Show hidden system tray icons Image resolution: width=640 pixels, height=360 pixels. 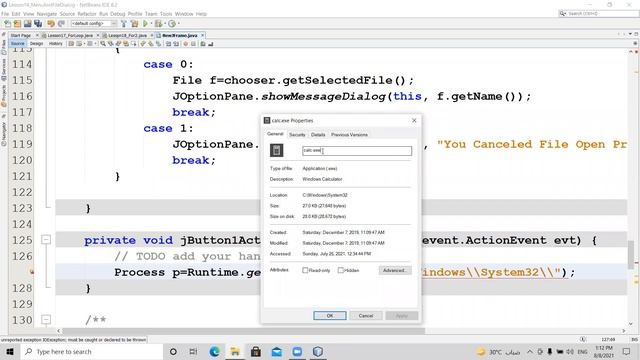click(x=529, y=351)
